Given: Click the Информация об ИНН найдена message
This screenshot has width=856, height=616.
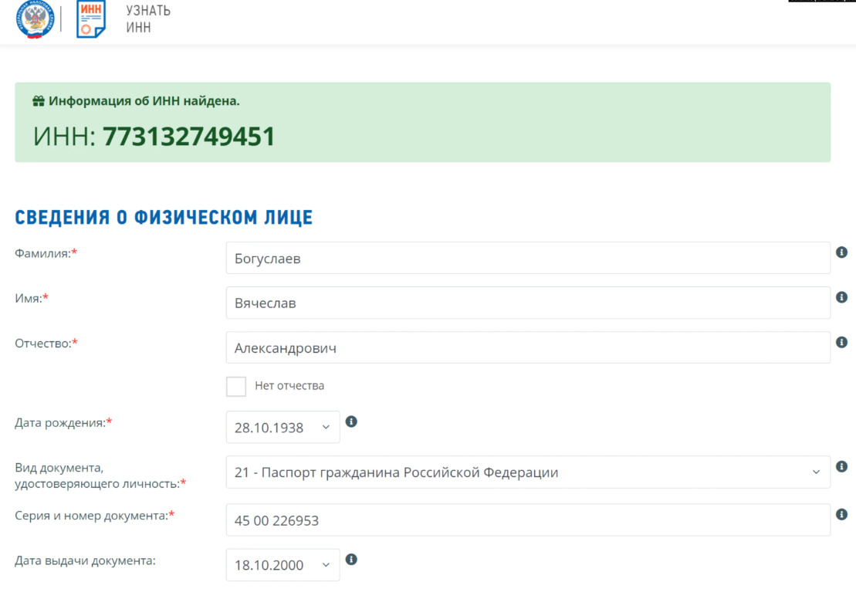Looking at the screenshot, I should (144, 101).
